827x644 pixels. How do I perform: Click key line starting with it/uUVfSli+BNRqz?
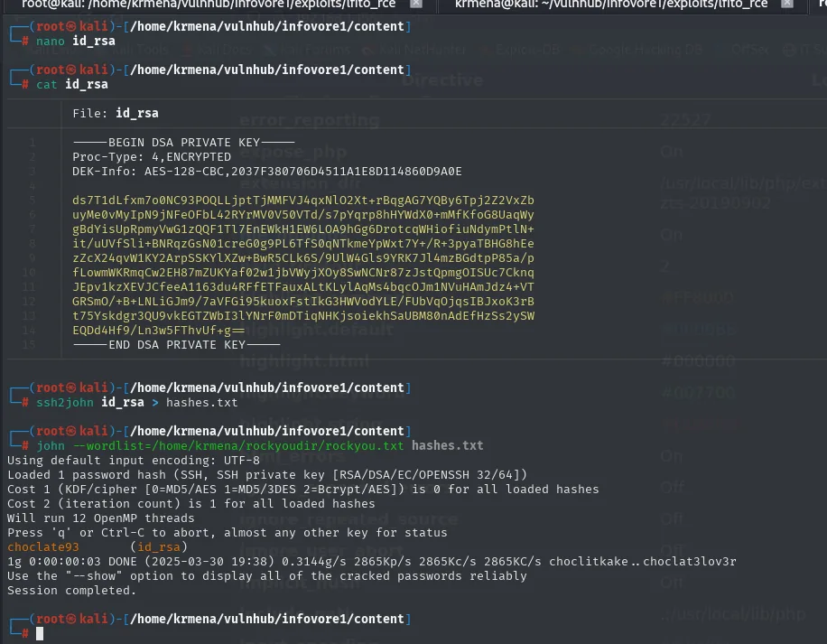point(303,244)
